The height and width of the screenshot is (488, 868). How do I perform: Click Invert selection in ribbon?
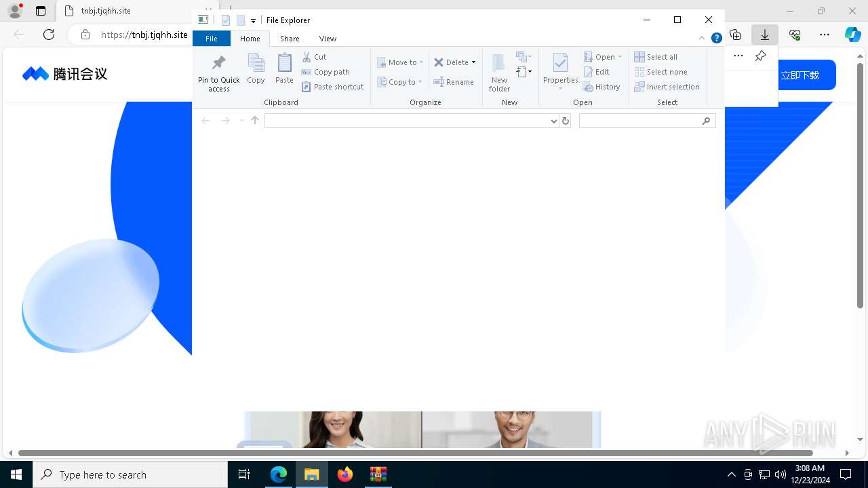pyautogui.click(x=667, y=87)
